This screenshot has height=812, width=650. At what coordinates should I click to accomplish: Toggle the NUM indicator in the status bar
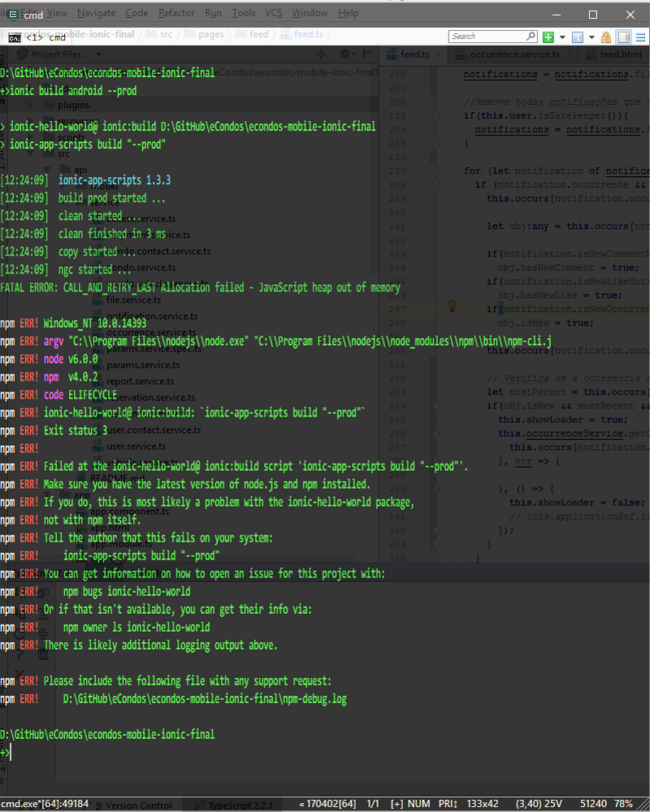[418, 804]
